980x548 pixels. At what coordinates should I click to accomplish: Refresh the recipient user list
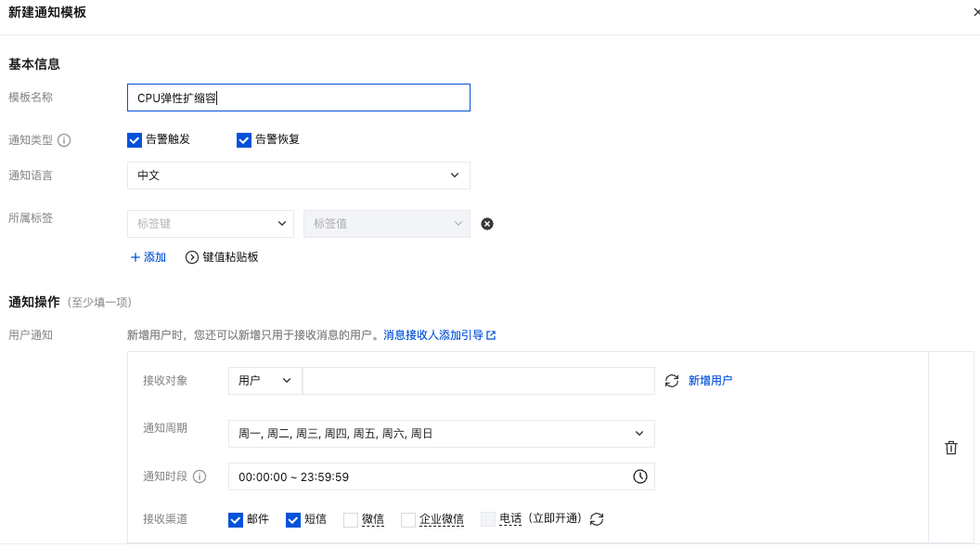[672, 381]
